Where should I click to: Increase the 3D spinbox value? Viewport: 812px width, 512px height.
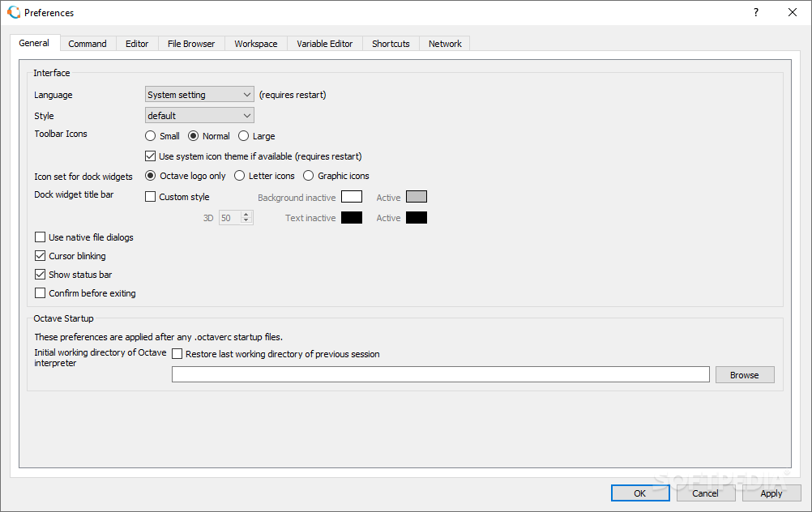click(246, 215)
